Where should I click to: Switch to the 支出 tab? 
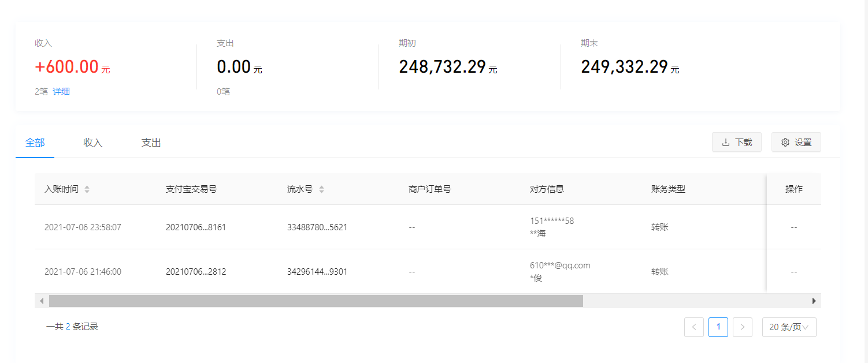[151, 143]
